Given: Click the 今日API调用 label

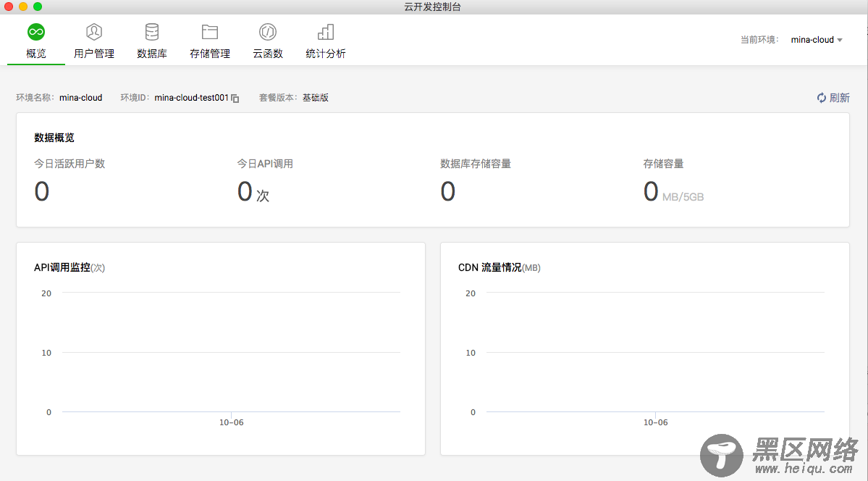Looking at the screenshot, I should click(x=265, y=164).
